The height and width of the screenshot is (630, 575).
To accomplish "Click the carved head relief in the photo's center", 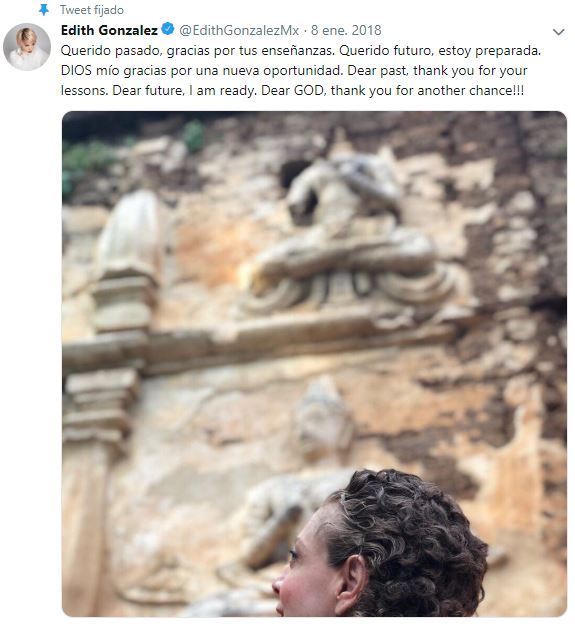I will click(323, 418).
